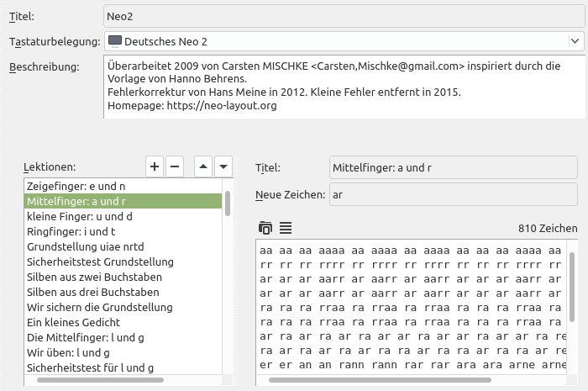The width and height of the screenshot is (588, 391).
Task: Select lesson 'kleine Finger: u und d'
Action: (x=123, y=216)
